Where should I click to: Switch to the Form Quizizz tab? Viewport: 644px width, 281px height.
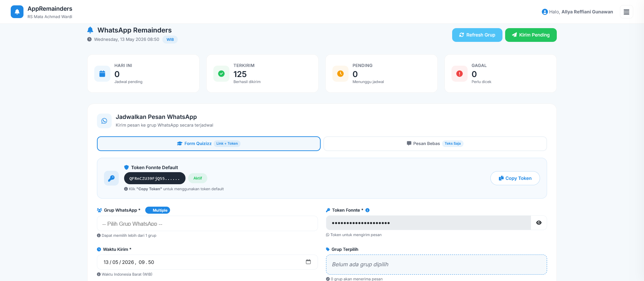coord(209,144)
